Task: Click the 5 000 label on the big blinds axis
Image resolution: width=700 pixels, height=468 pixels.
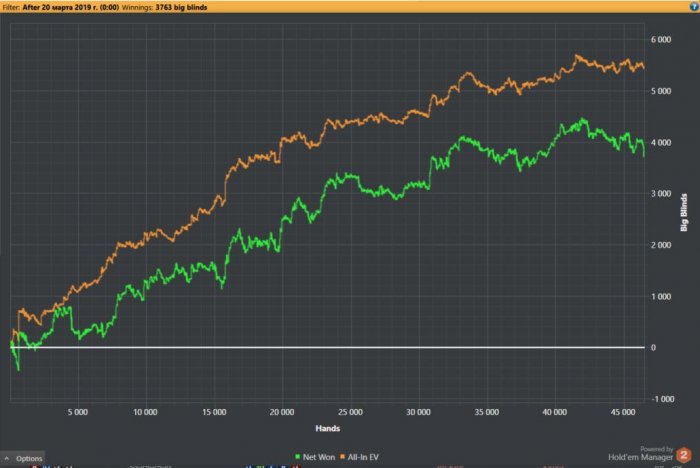Action: pyautogui.click(x=661, y=91)
